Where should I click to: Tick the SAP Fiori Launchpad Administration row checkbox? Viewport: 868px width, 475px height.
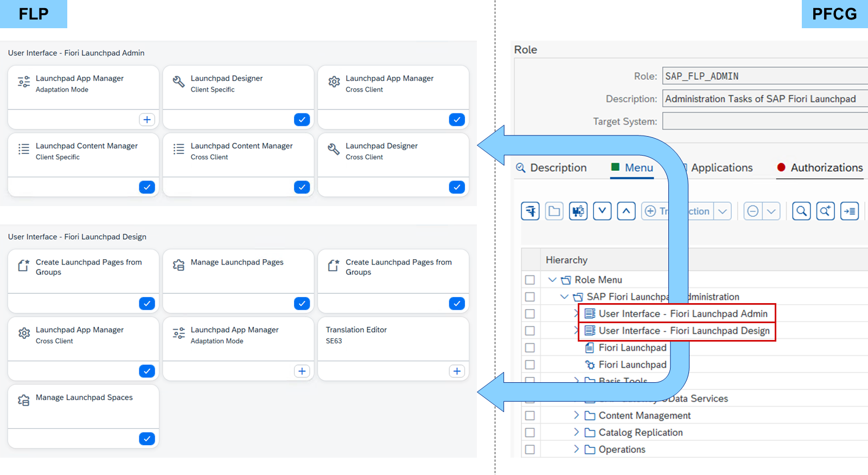530,297
